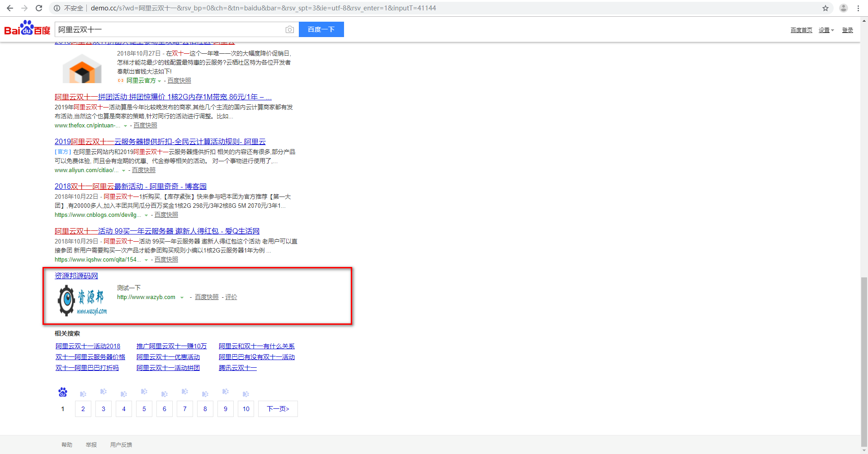Viewport: 868px width, 454px height.
Task: Open related search 双十一阿里巴巴打折吗
Action: click(x=87, y=368)
